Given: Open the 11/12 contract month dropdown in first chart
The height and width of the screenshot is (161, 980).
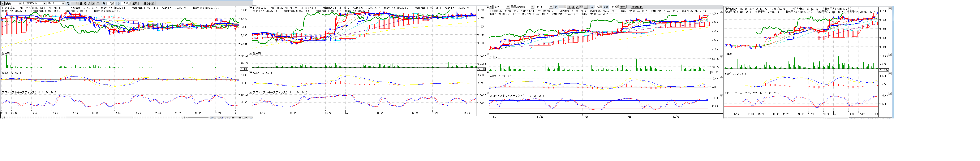Looking at the screenshot, I should (63, 3).
